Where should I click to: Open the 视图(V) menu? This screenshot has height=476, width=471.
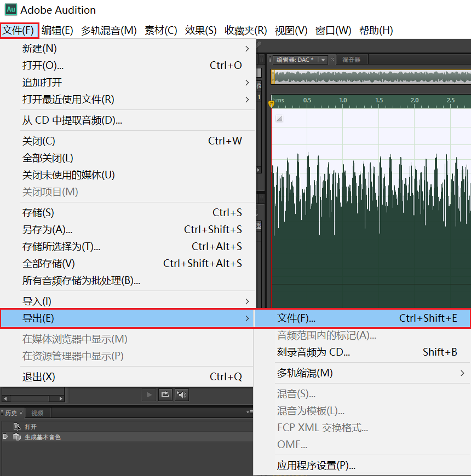coord(291,30)
